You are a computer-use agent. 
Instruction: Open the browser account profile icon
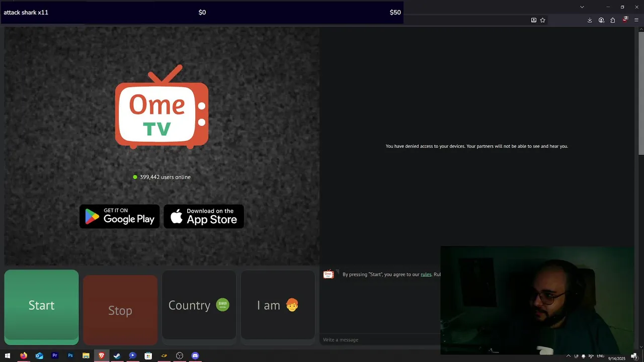coord(601,20)
